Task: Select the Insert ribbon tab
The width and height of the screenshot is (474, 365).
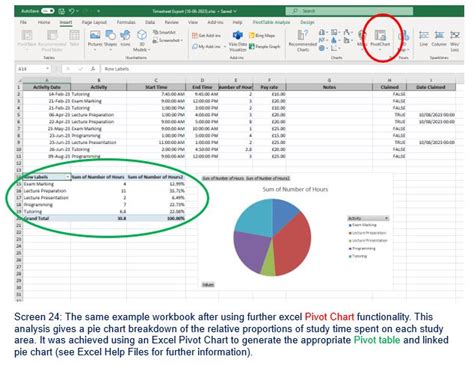Action: [x=66, y=22]
